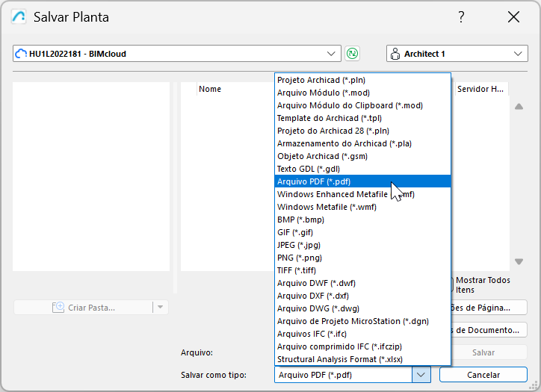Choose Arquivo Módulo do Clipboard (*.mod)

pyautogui.click(x=362, y=105)
